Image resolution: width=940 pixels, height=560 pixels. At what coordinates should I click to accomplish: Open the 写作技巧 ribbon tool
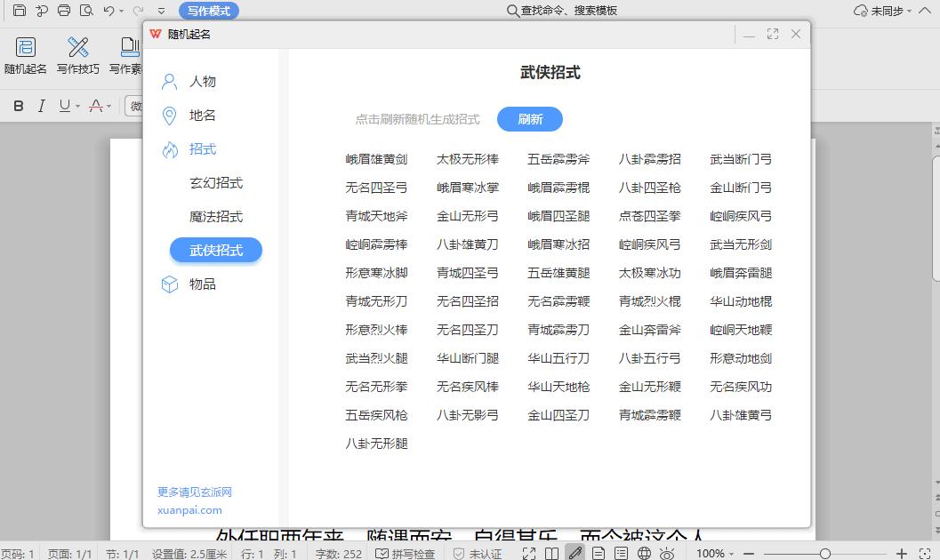tap(78, 55)
